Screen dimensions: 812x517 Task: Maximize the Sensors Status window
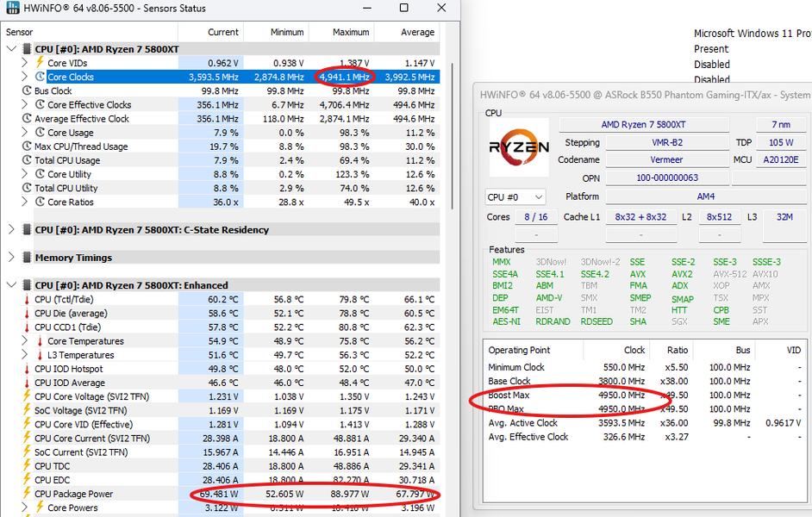tap(404, 8)
